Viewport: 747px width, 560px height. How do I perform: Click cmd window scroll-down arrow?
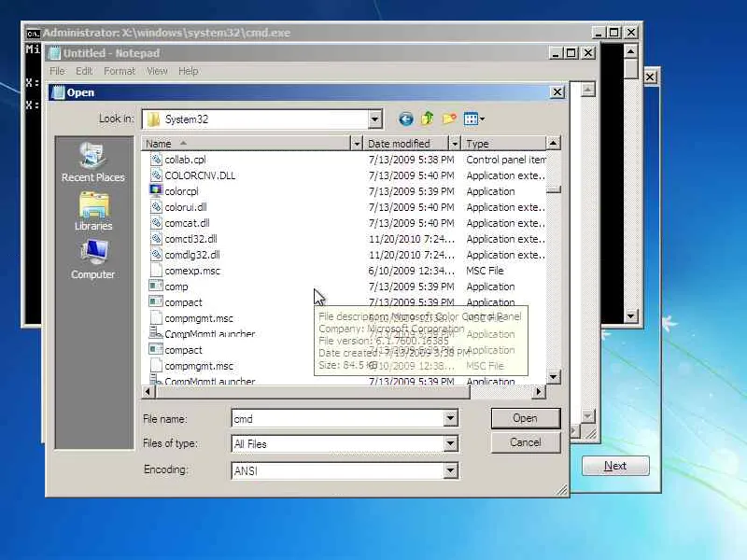coord(631,315)
